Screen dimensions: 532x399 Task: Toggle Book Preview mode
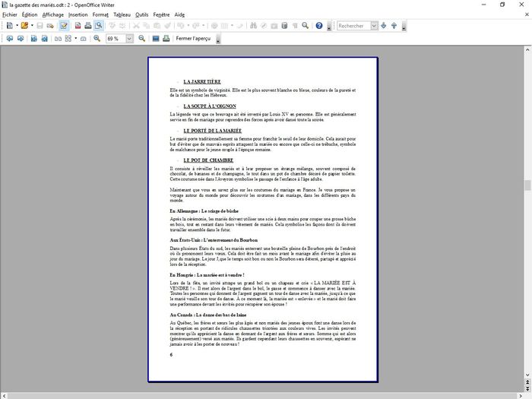83,38
